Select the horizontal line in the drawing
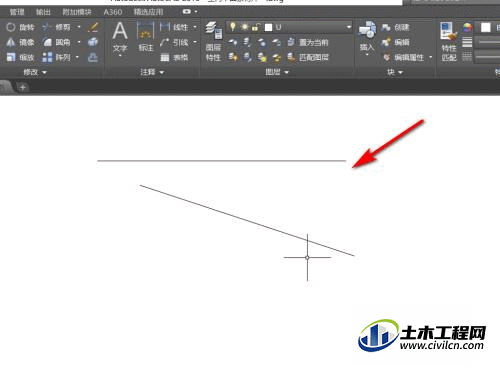This screenshot has width=500, height=375. (221, 161)
